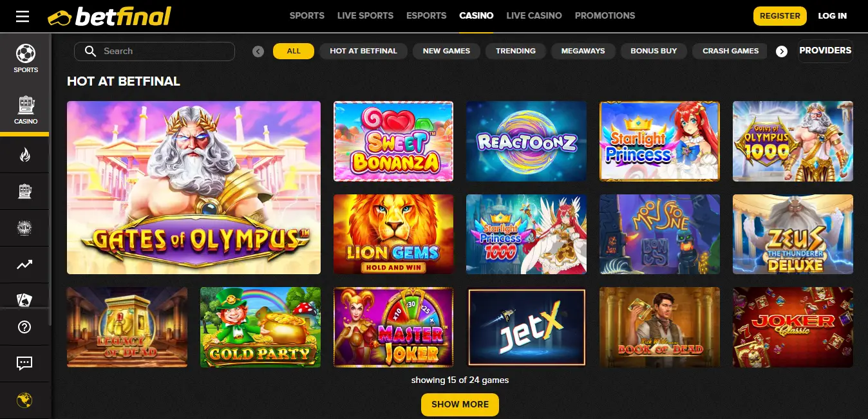Select the flame hot games sidebar icon

click(x=24, y=154)
